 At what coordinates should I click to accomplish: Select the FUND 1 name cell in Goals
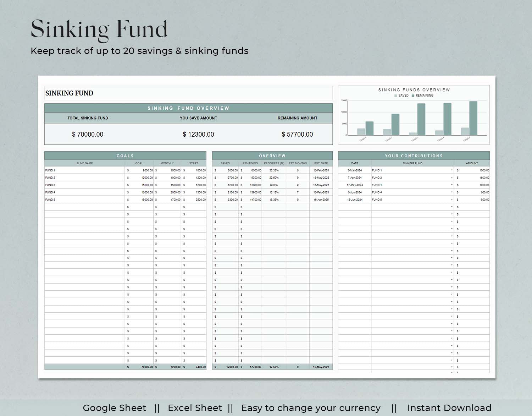[x=84, y=170]
